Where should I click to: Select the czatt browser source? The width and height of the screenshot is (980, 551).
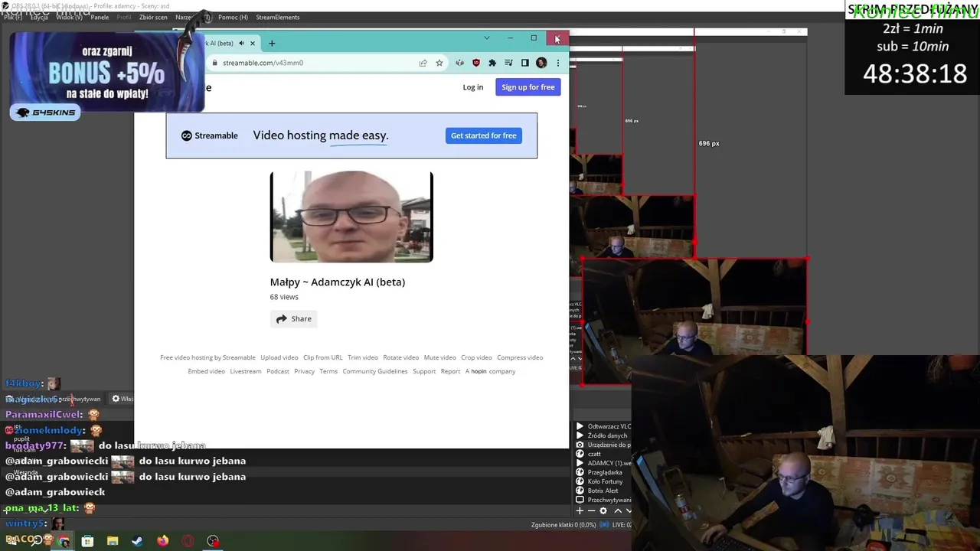tap(603, 454)
